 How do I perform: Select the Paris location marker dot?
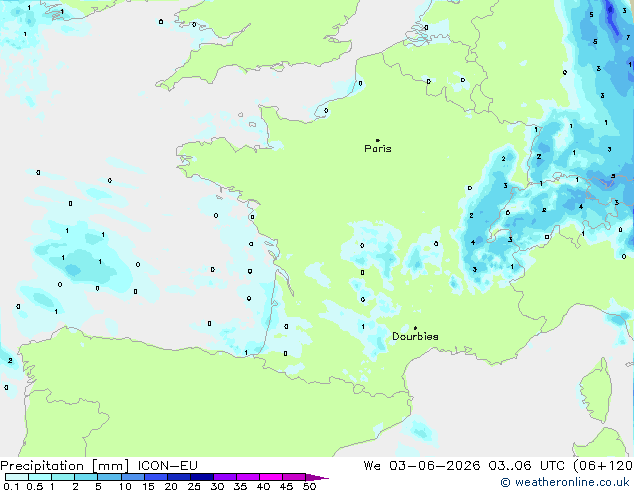click(x=378, y=140)
